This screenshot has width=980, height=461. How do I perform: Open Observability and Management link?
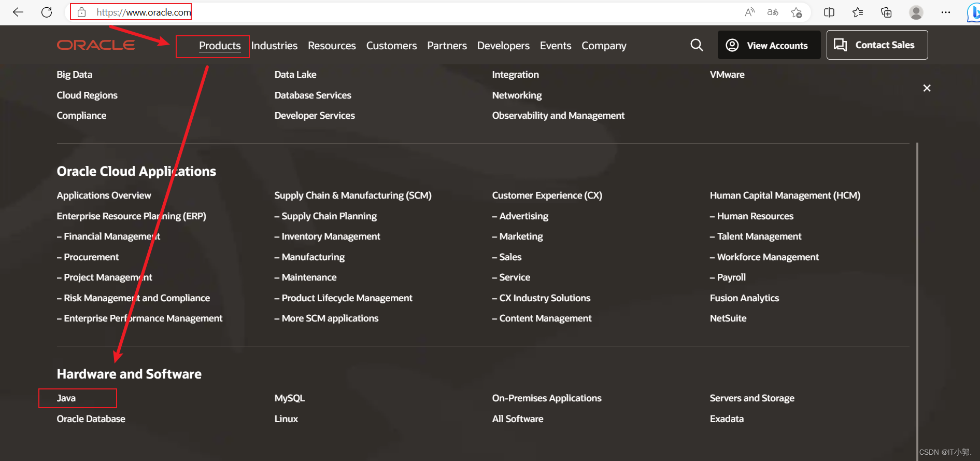point(558,116)
